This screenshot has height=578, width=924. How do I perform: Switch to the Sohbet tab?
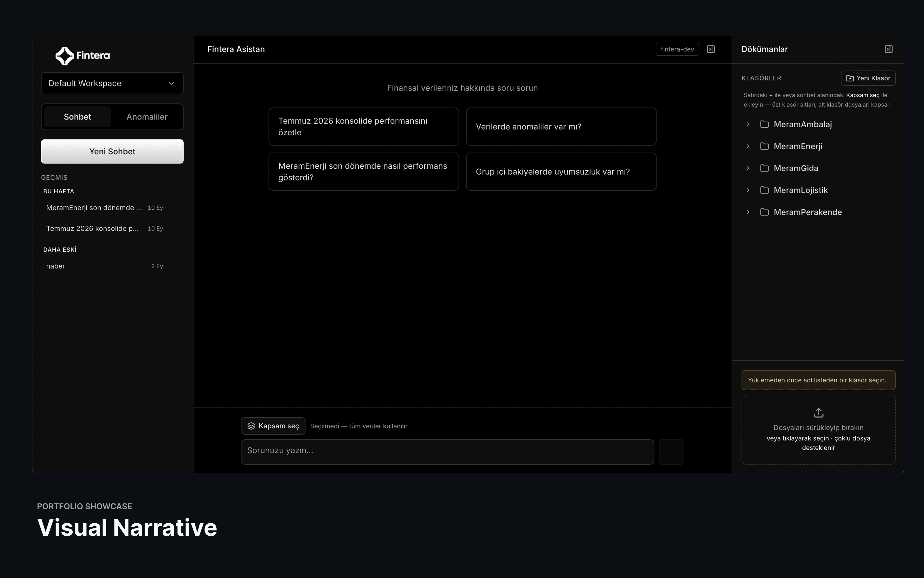point(77,117)
